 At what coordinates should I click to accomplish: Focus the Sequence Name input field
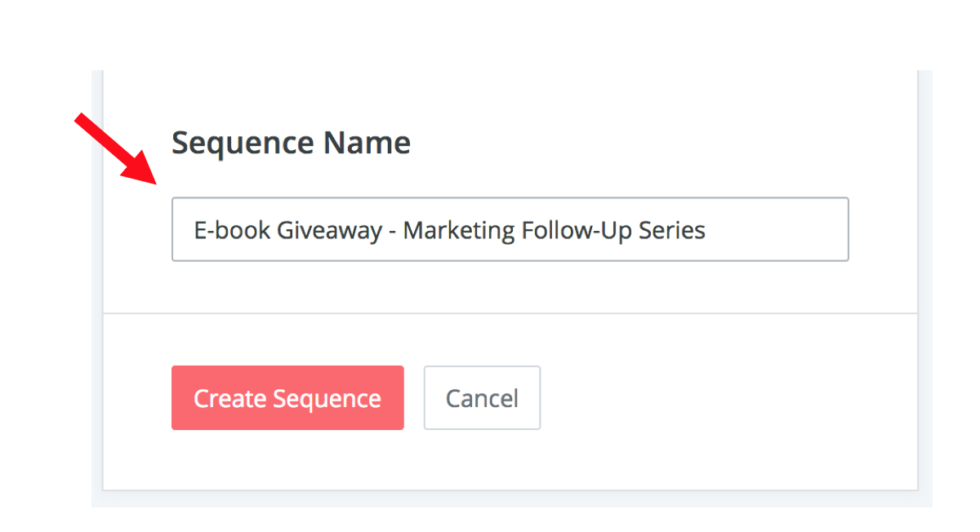(510, 229)
